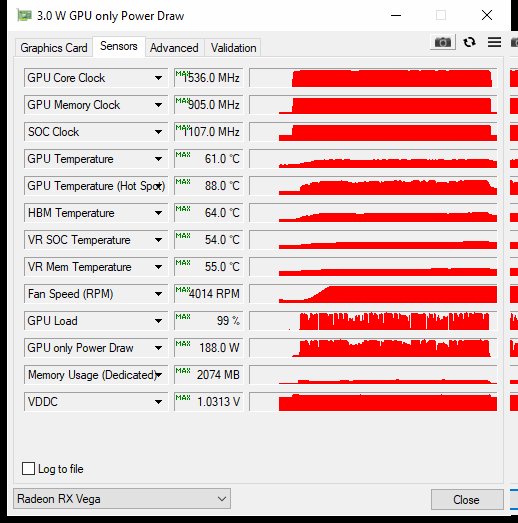Click the 54.0 °C VR SOC value

(209, 240)
